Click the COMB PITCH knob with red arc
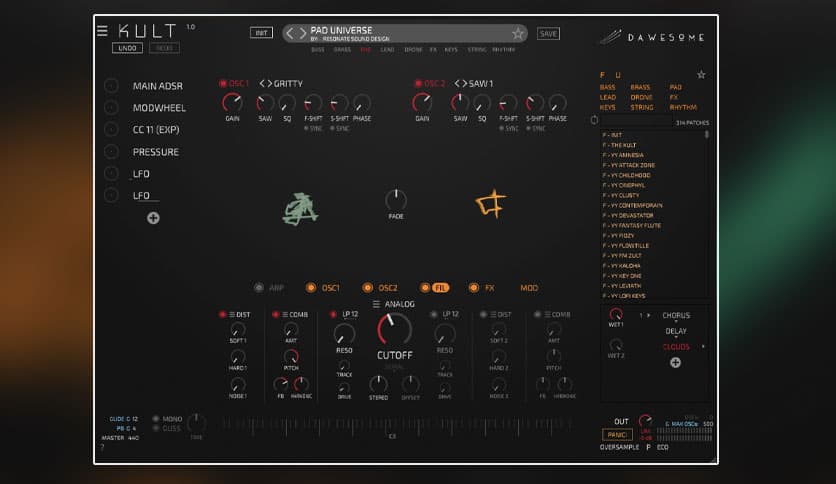 291,356
